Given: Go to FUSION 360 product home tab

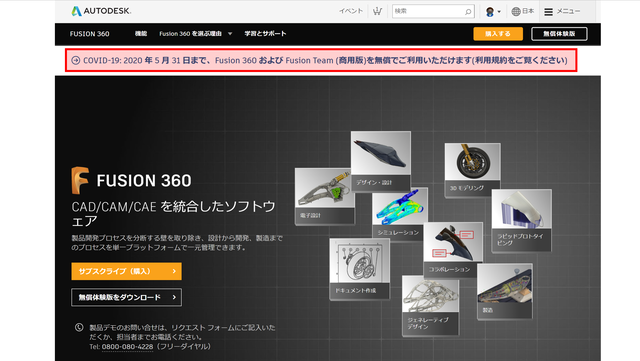Looking at the screenshot, I should click(89, 34).
